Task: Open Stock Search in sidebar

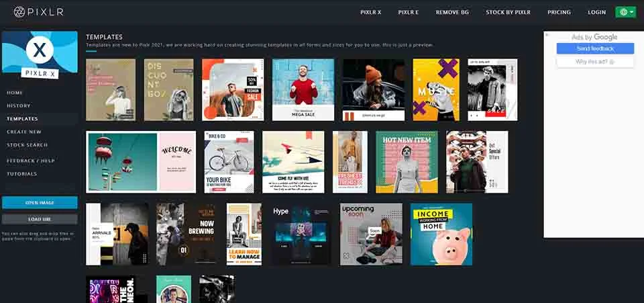Action: click(x=28, y=144)
